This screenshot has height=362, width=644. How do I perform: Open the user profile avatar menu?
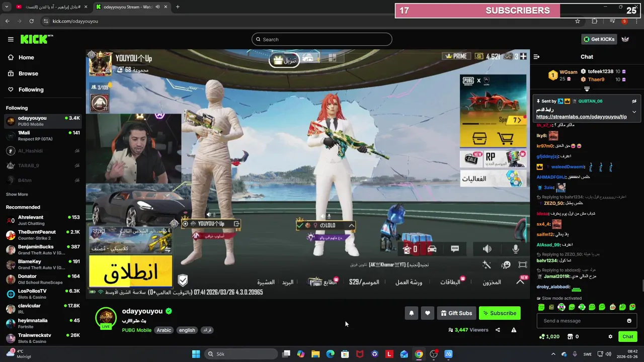[x=625, y=39]
